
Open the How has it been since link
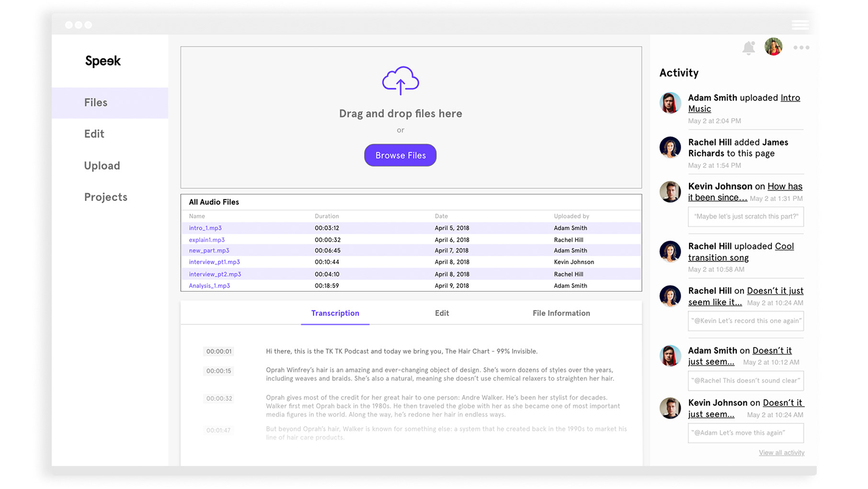[x=745, y=192]
